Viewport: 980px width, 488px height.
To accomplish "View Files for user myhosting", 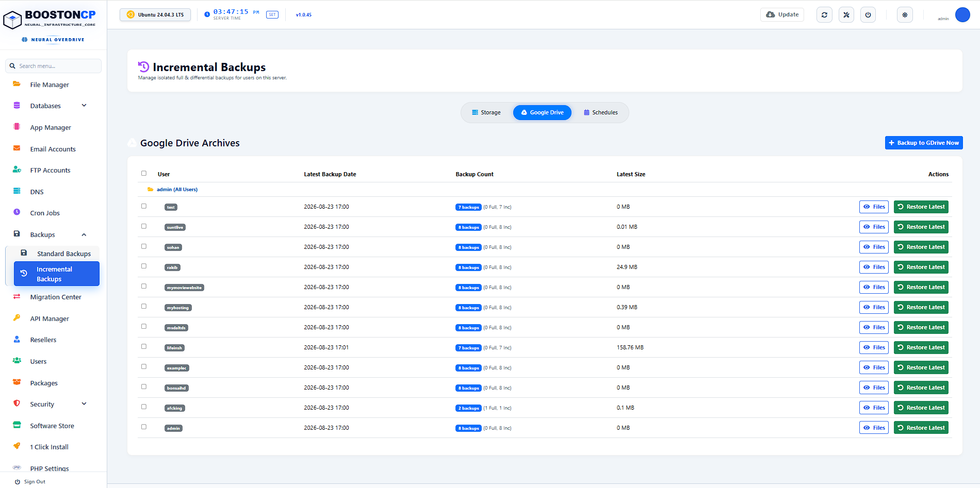I will tap(874, 307).
